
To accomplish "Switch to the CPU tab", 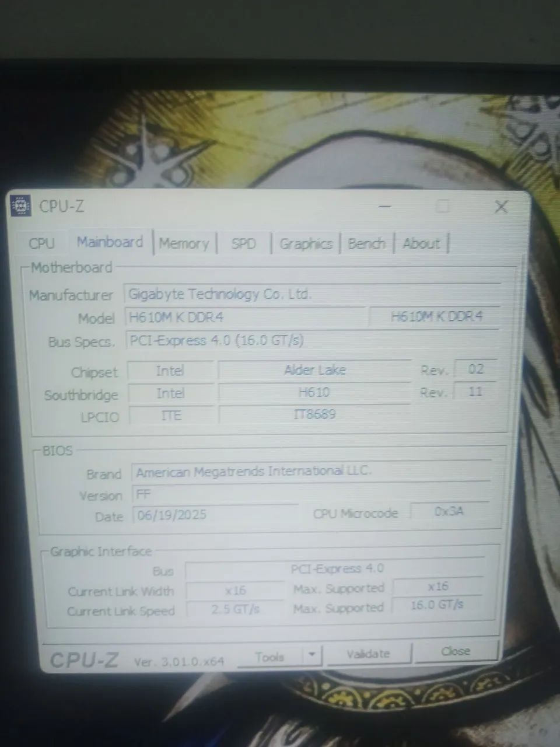I will point(41,243).
